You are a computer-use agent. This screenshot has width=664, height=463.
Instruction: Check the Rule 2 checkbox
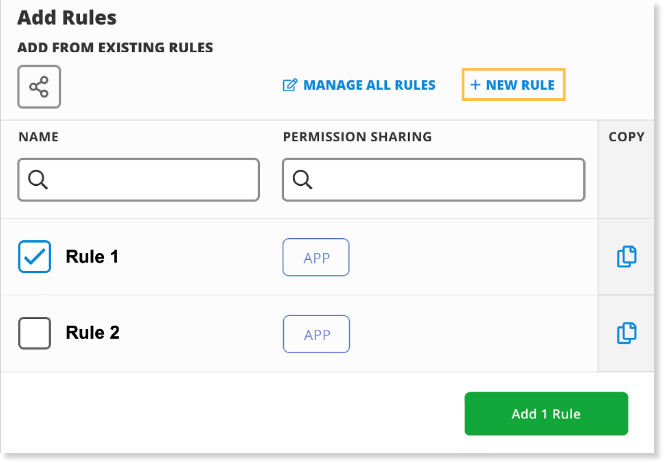pyautogui.click(x=34, y=333)
